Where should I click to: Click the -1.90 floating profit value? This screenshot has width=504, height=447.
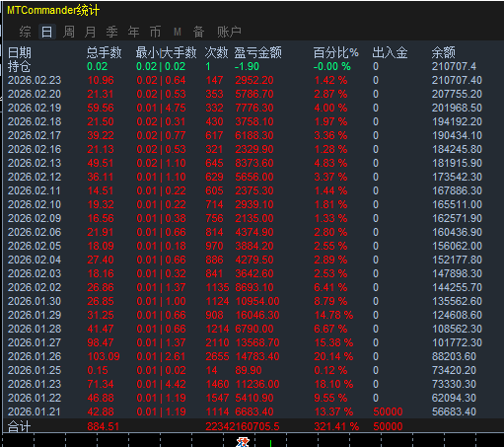pyautogui.click(x=247, y=66)
